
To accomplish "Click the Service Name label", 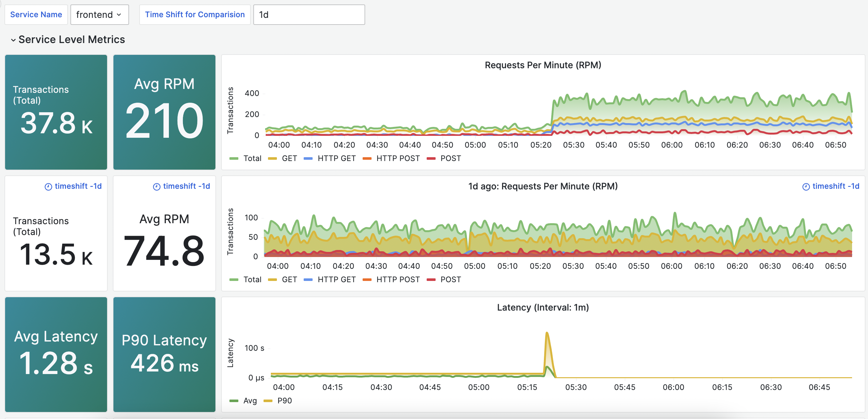I will click(x=36, y=15).
